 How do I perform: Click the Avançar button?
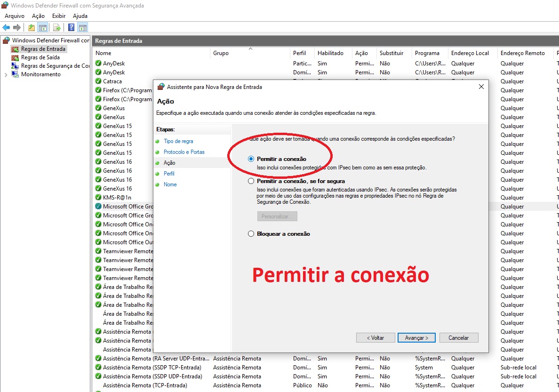(416, 338)
